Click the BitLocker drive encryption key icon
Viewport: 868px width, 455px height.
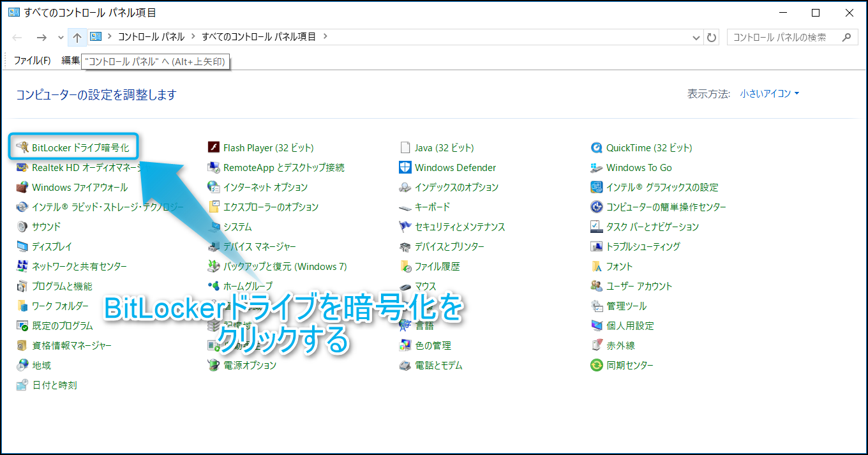22,148
